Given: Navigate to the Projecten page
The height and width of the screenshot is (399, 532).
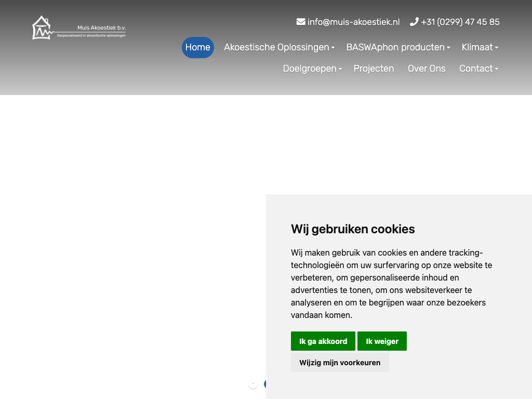Looking at the screenshot, I should coord(374,69).
